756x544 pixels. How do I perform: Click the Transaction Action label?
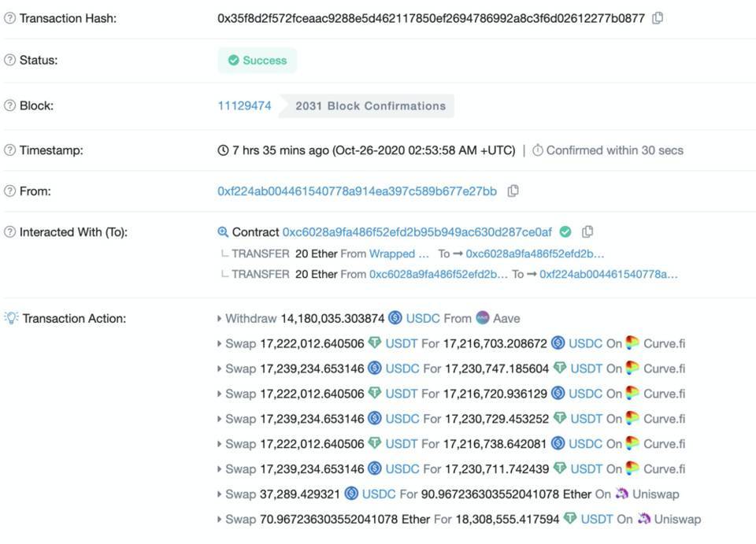coord(74,319)
